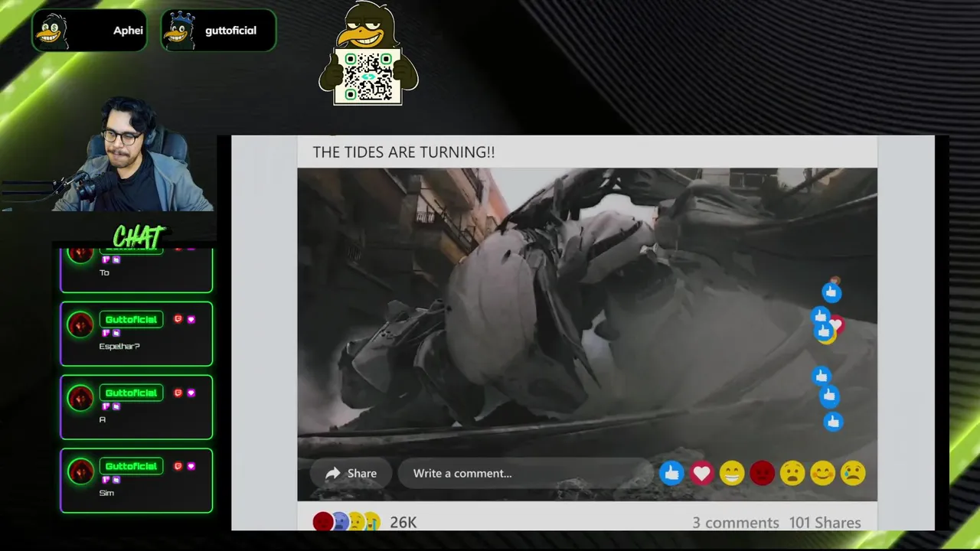Click the CHAT header label

click(139, 236)
